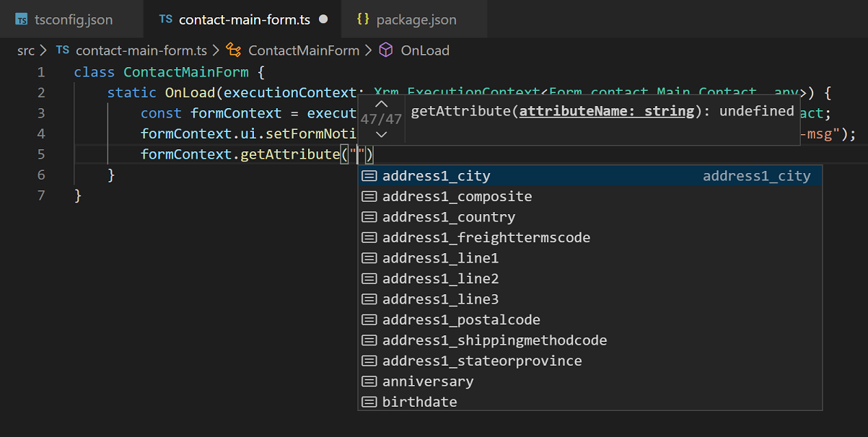Click the icon beside birthdate
Viewport: 868px width, 437px height.
[x=369, y=402]
